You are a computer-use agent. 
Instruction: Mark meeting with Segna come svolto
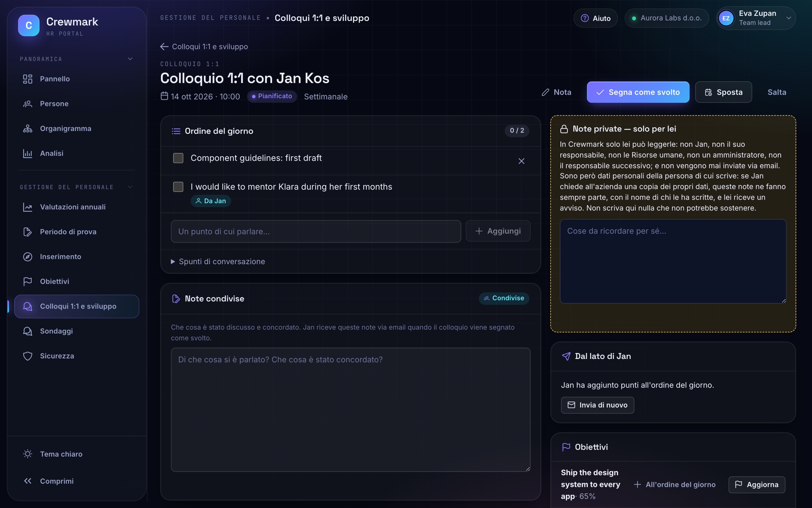(x=638, y=92)
